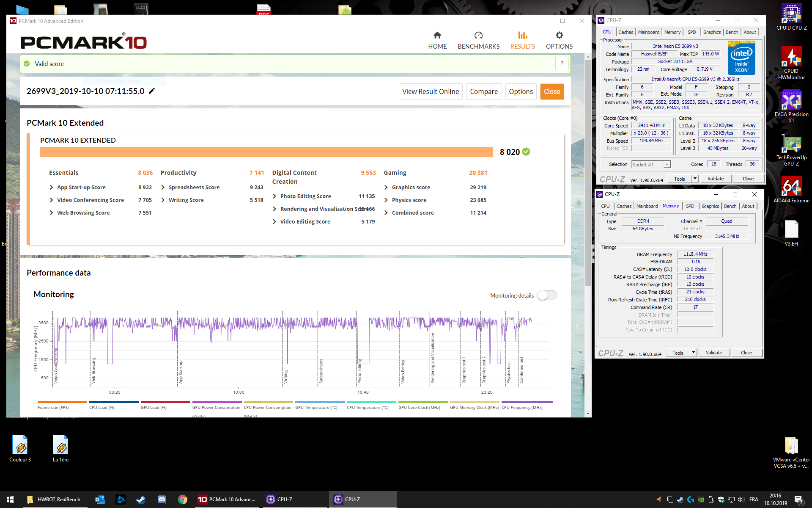Open the BENCHMARKS section
Screen dimensions: 812x508
coord(478,40)
